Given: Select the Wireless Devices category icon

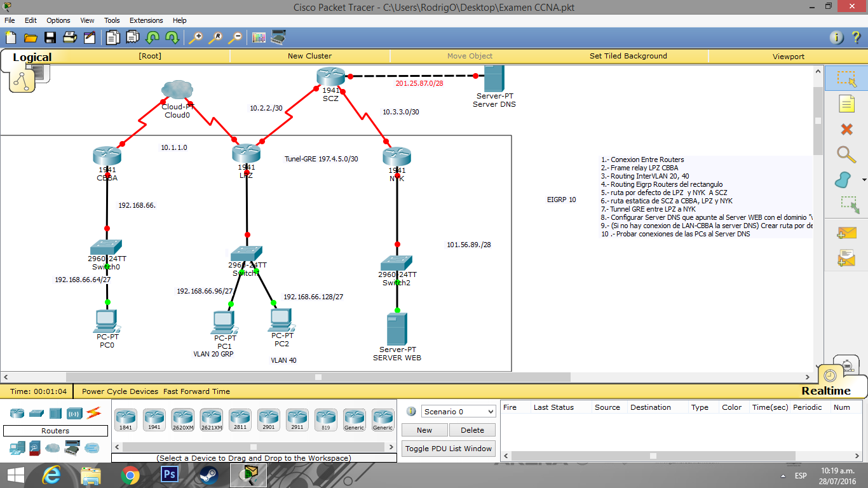Looking at the screenshot, I should click(74, 413).
